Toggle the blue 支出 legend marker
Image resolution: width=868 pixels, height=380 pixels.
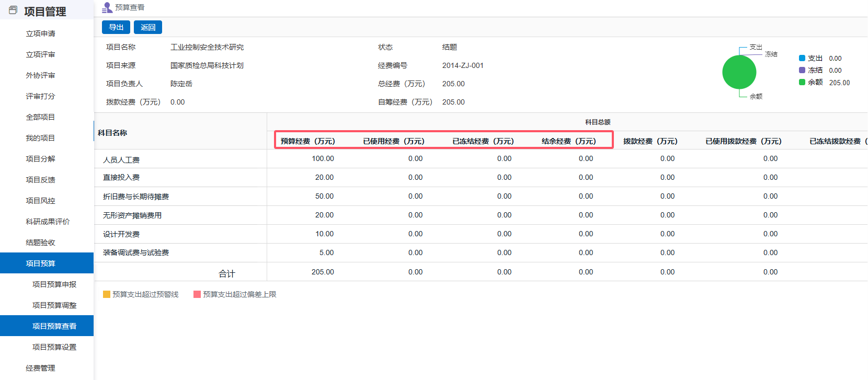pos(802,58)
